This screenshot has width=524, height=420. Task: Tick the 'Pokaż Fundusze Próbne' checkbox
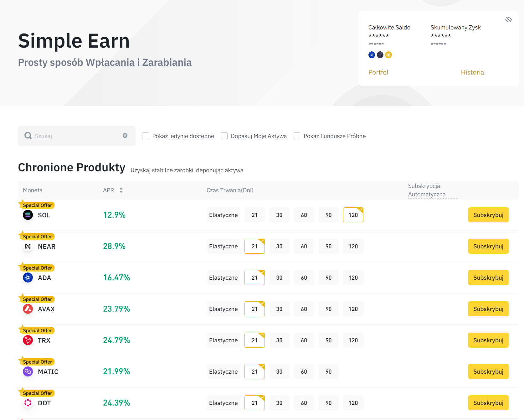click(297, 136)
